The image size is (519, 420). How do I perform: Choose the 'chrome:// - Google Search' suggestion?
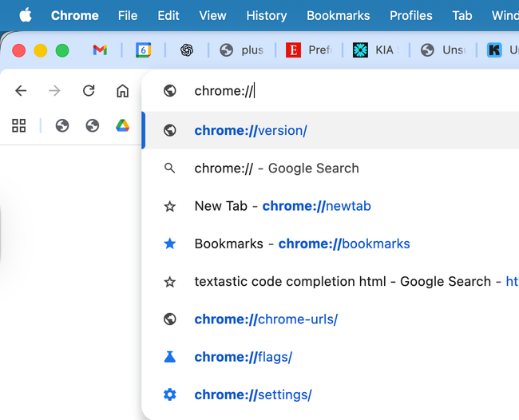click(276, 168)
